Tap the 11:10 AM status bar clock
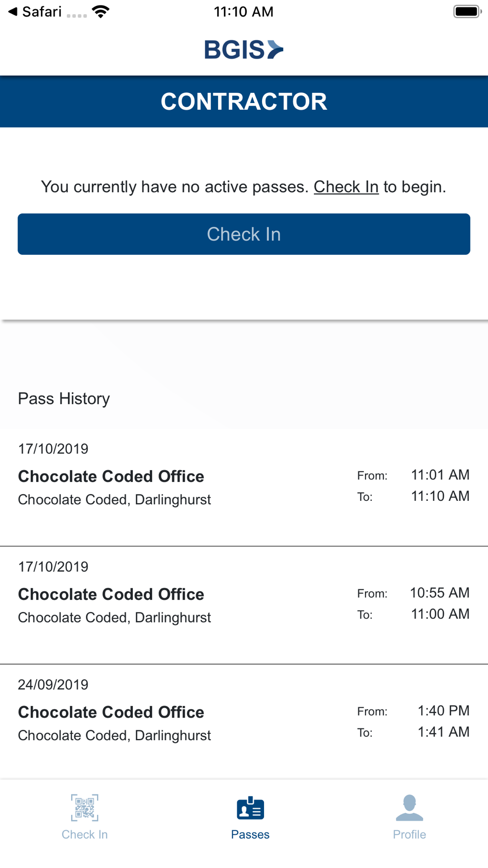 coord(244,12)
